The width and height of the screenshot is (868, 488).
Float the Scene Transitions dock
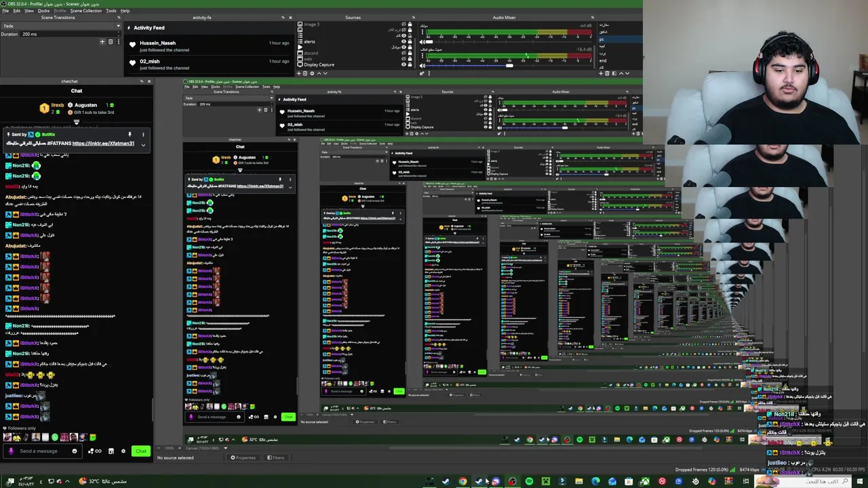point(119,18)
